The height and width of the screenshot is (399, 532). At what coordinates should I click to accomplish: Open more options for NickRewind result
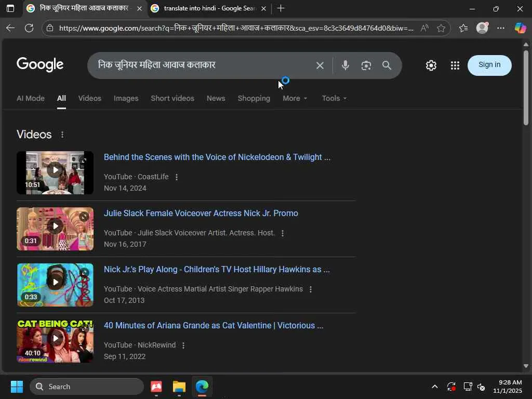183,345
